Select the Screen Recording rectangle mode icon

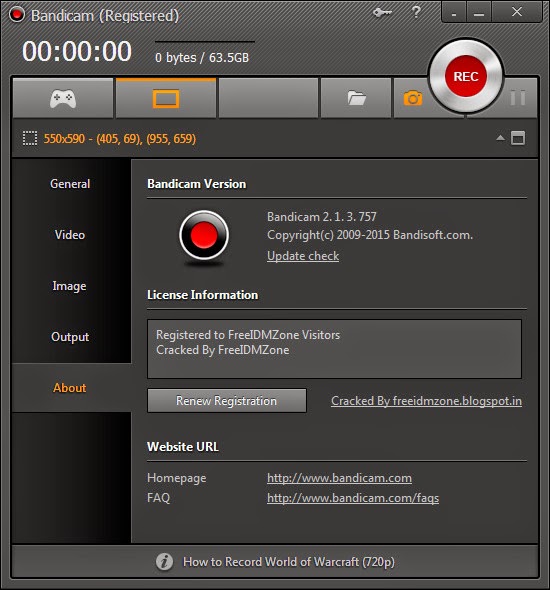coord(166,99)
